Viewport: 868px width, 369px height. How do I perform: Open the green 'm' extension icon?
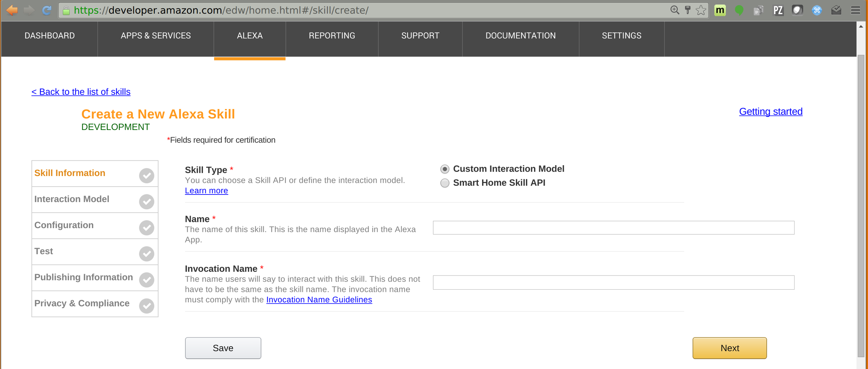point(720,10)
